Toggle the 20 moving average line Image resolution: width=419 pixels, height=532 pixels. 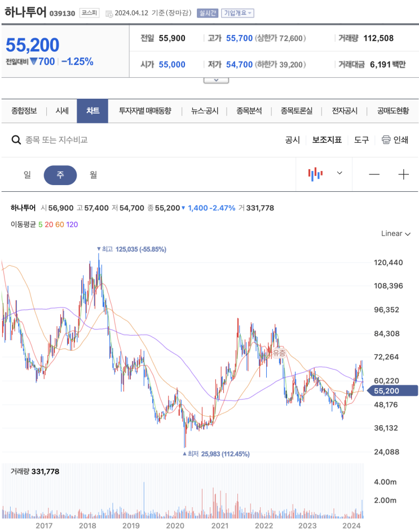49,225
